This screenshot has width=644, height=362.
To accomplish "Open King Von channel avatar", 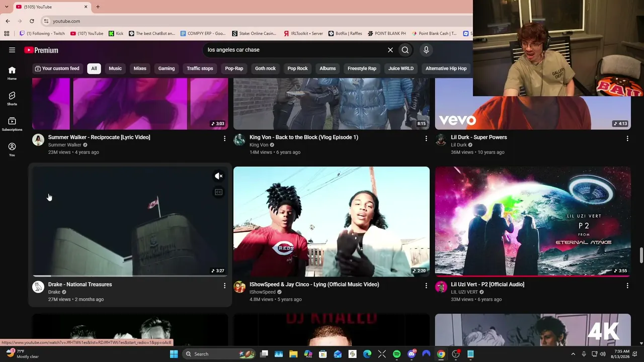I will (x=239, y=140).
